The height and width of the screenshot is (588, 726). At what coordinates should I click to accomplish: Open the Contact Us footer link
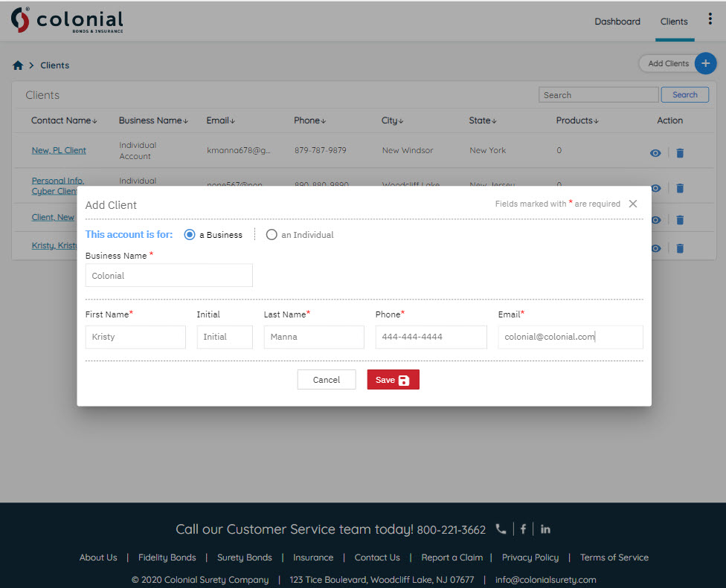click(377, 558)
